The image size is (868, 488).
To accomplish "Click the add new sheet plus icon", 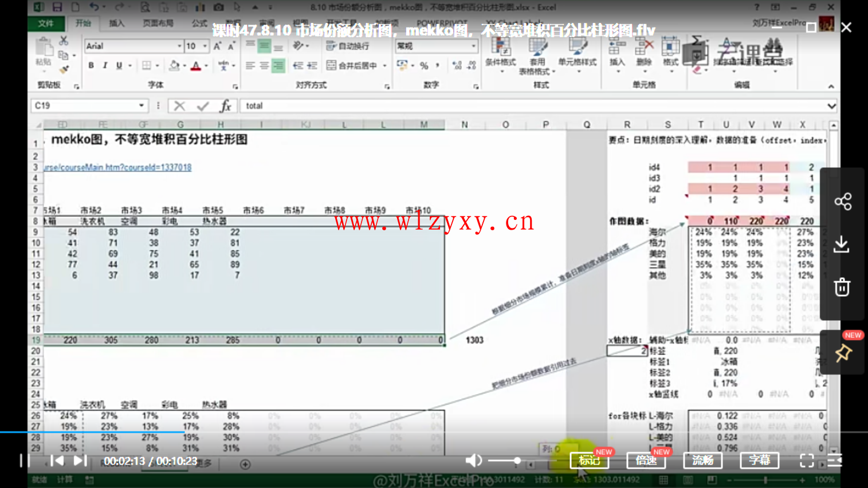I will tap(245, 465).
